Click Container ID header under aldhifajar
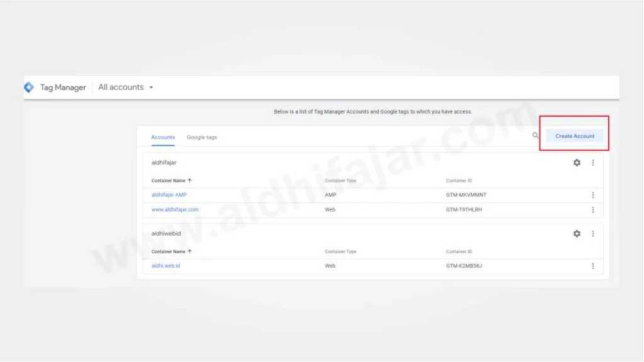 pos(458,180)
